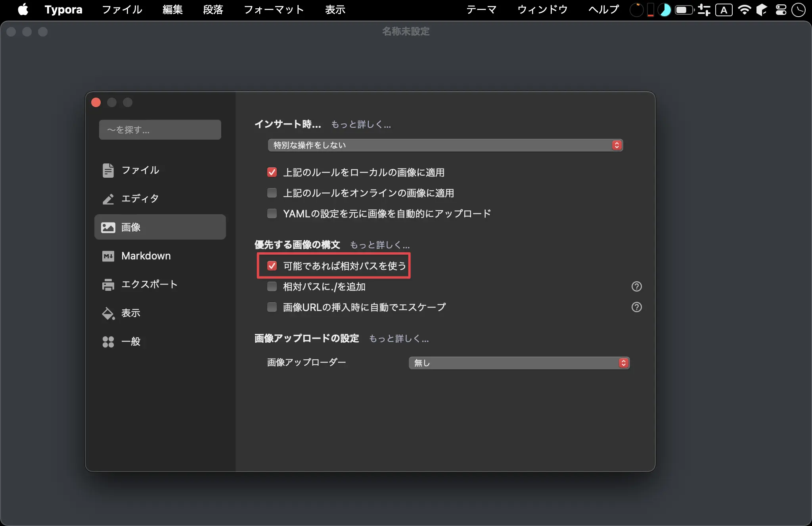Uncheck 上記のルールをローカルの画像に適用
This screenshot has width=812, height=526.
pos(272,172)
